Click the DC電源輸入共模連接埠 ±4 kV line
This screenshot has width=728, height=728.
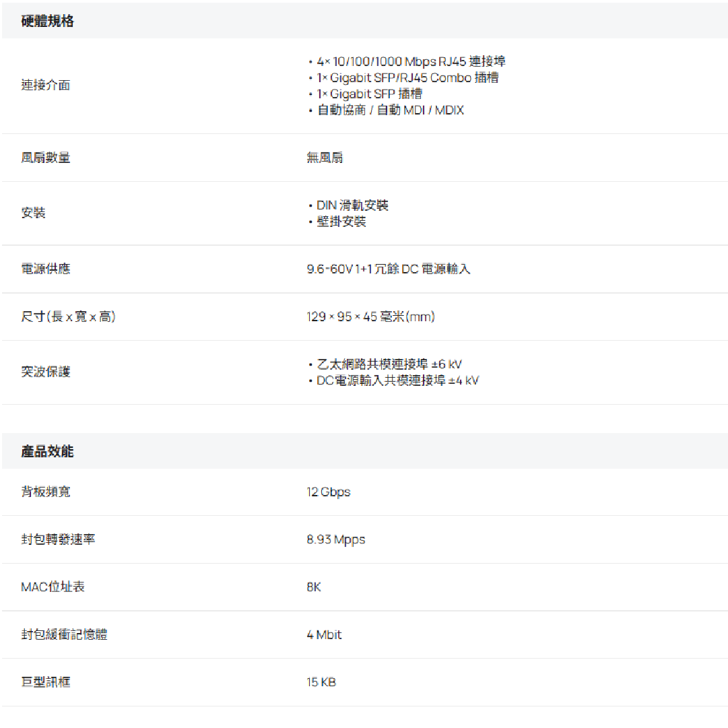[x=397, y=380]
